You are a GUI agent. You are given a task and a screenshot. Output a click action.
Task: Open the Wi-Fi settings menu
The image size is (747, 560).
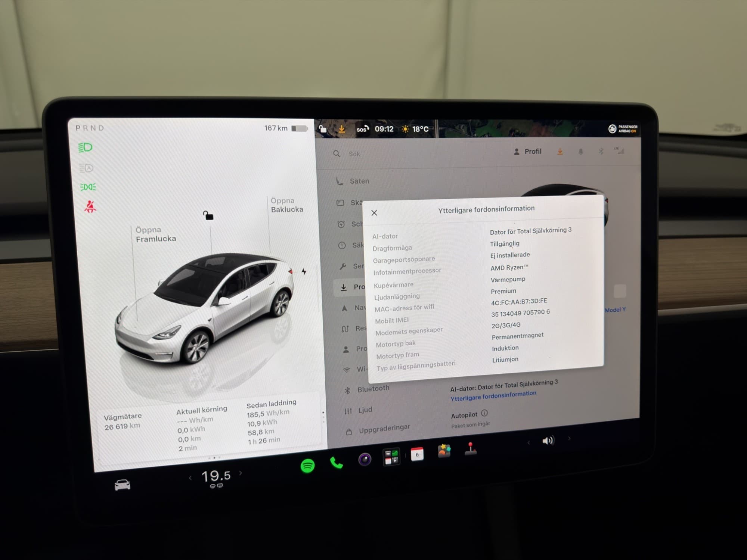[355, 369]
